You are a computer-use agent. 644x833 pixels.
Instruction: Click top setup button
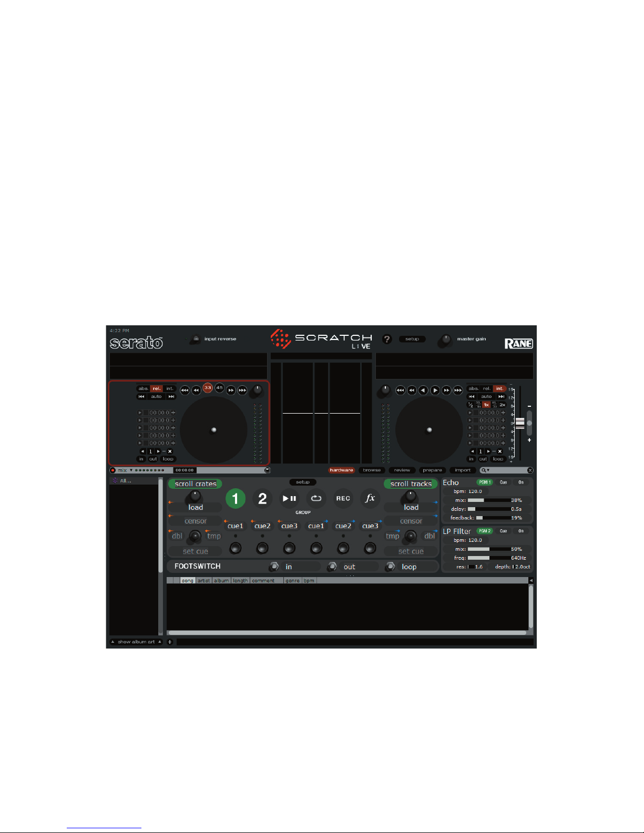pos(412,339)
